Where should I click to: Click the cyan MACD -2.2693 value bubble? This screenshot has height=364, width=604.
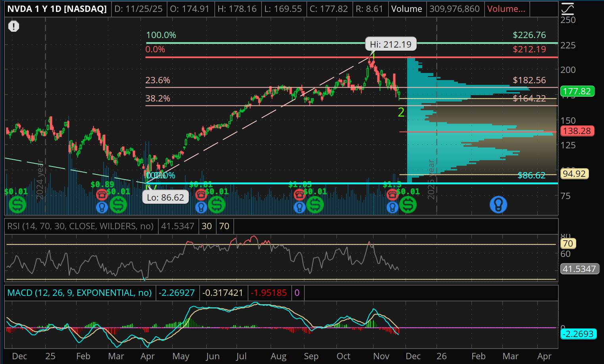click(579, 334)
